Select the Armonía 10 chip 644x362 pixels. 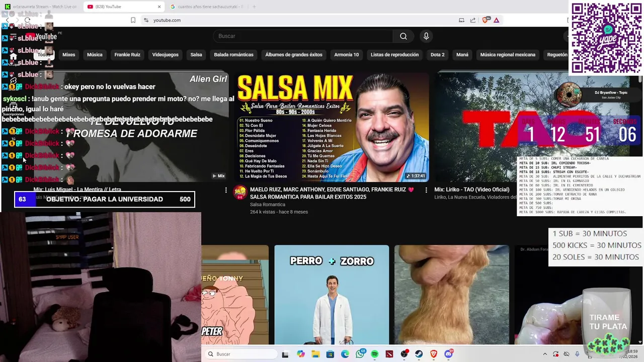347,55
